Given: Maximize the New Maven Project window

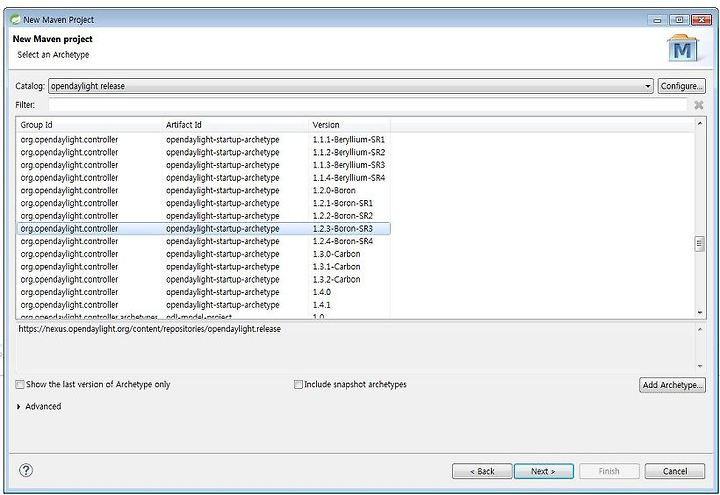Looking at the screenshot, I should 679,20.
